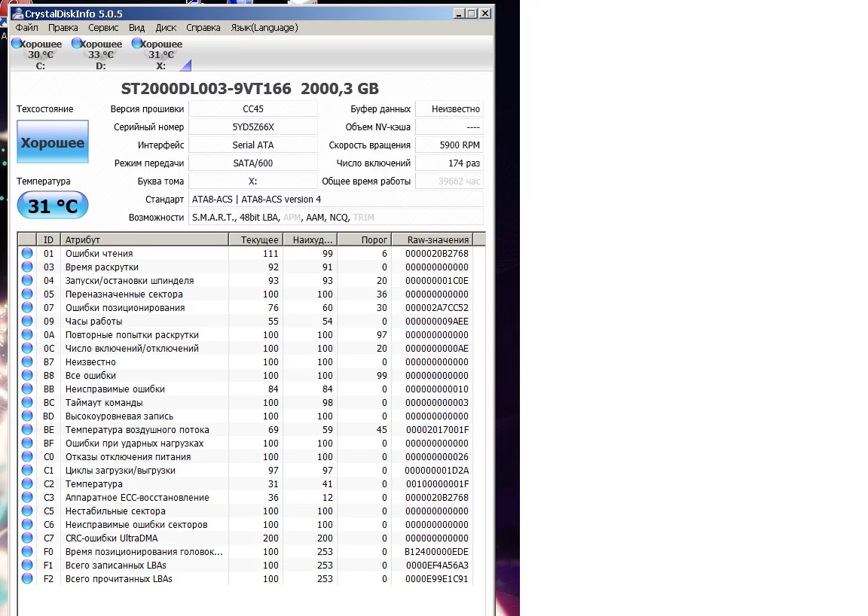Viewport: 868px width, 616px height.
Task: Open the Правка menu
Action: (63, 28)
